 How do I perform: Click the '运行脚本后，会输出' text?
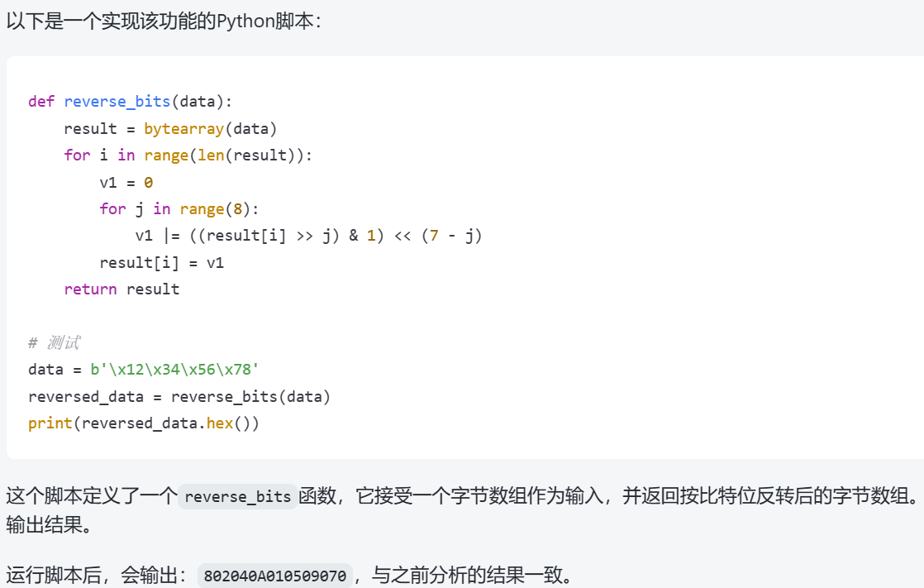98,575
